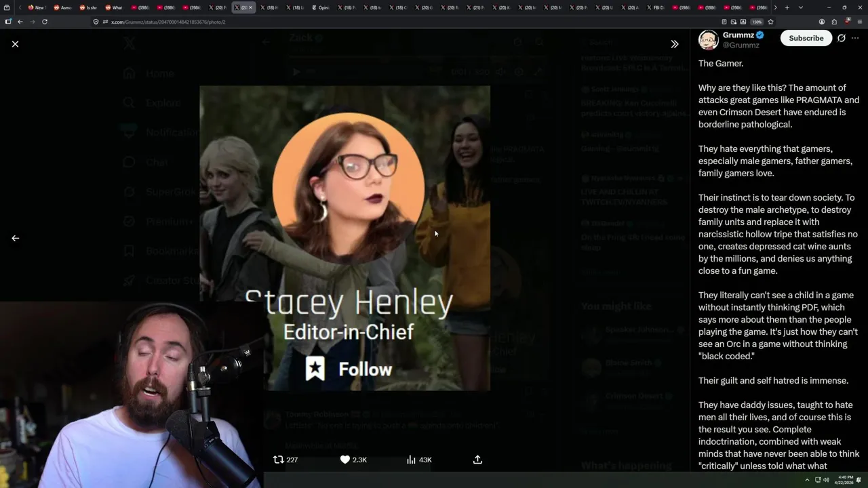Image resolution: width=868 pixels, height=488 pixels.
Task: Show hidden system tray icons
Action: pos(808,480)
